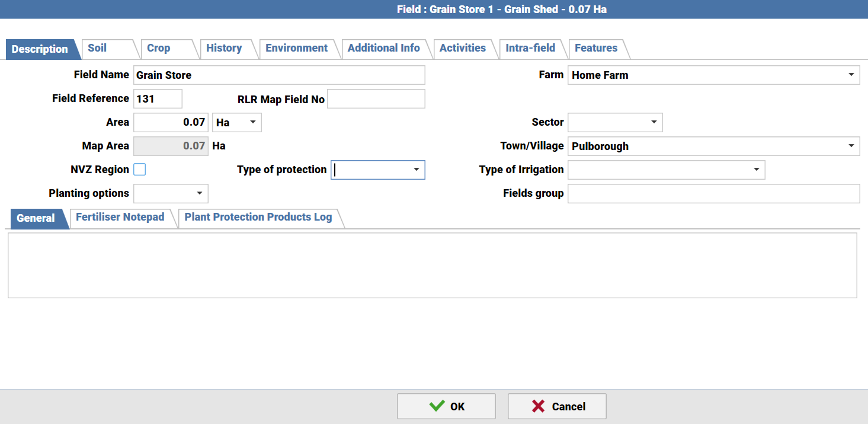The height and width of the screenshot is (424, 868).
Task: Open the Activities tab
Action: [x=463, y=48]
